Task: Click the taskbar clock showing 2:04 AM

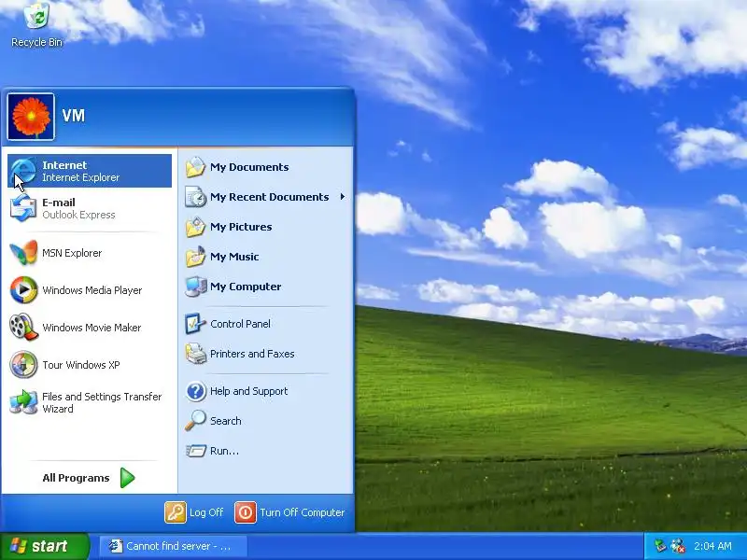Action: coord(712,546)
